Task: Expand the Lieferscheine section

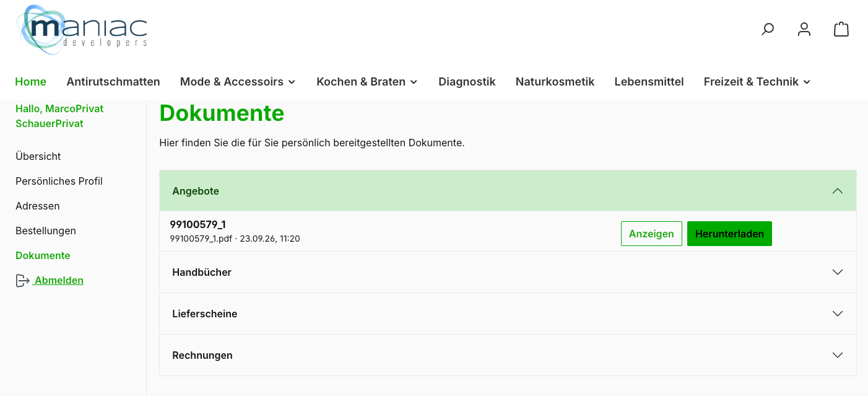Action: point(508,314)
